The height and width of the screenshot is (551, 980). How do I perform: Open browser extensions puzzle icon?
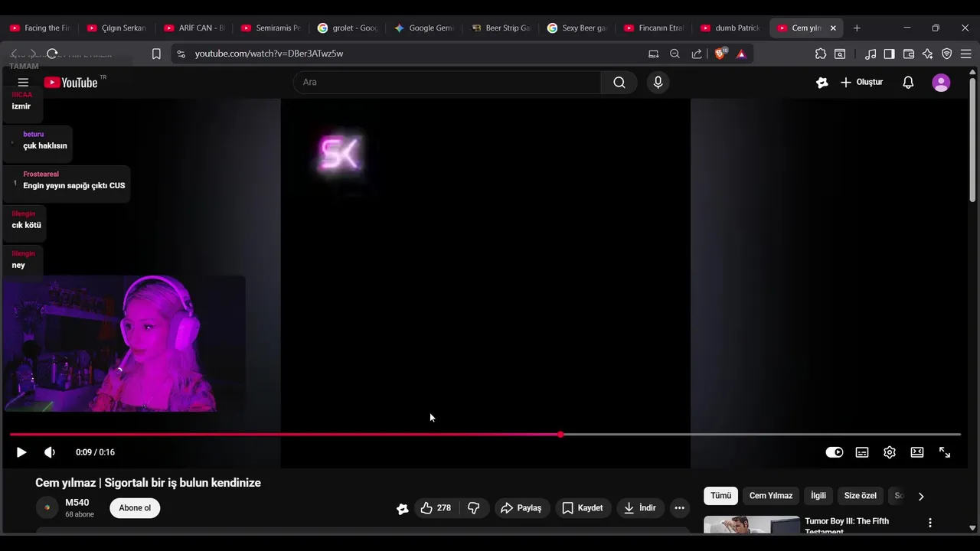coord(821,54)
